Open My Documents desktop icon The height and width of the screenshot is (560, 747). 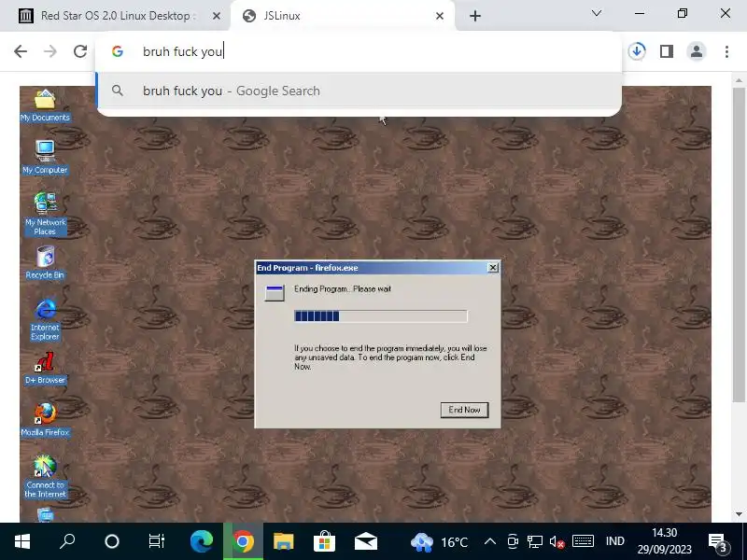[x=45, y=105]
